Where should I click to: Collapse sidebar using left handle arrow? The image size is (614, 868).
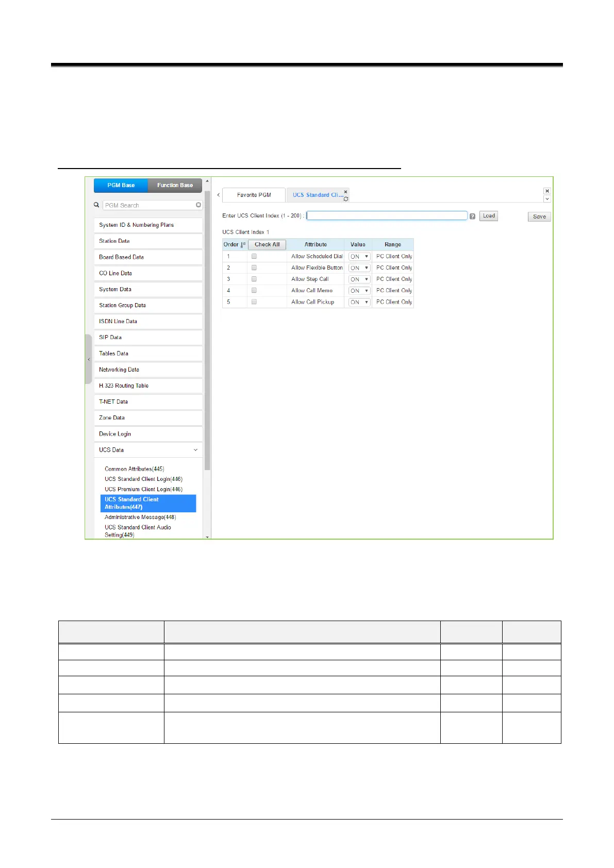point(89,359)
